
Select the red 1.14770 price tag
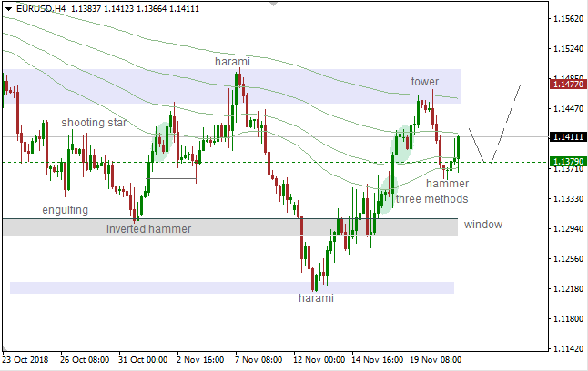(568, 85)
